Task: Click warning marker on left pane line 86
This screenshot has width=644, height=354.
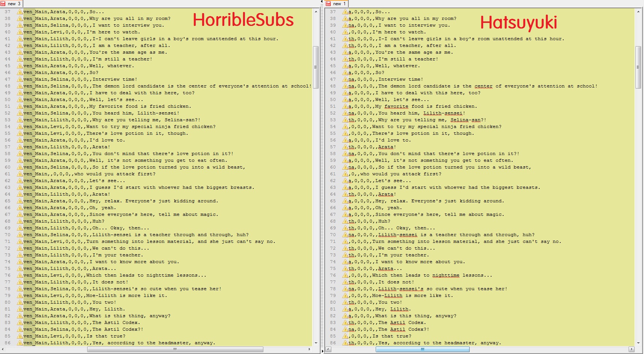Action: (20, 343)
